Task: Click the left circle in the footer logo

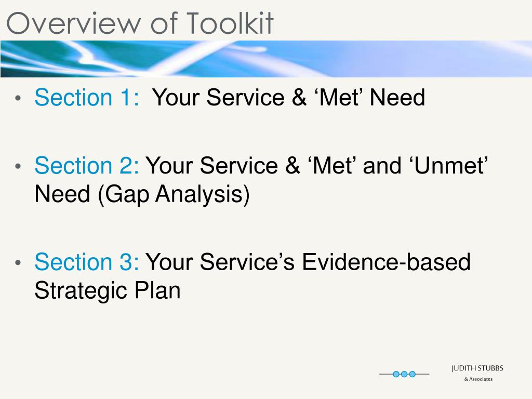Action: [x=396, y=374]
